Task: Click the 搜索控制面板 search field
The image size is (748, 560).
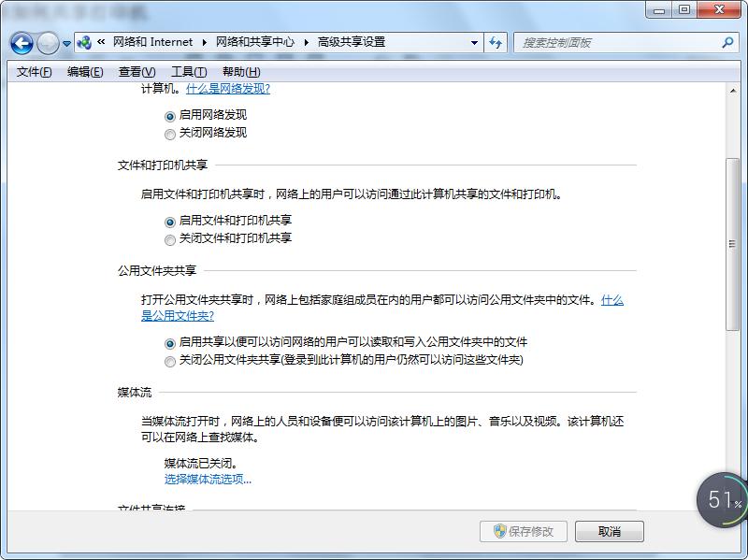Action: pos(608,42)
